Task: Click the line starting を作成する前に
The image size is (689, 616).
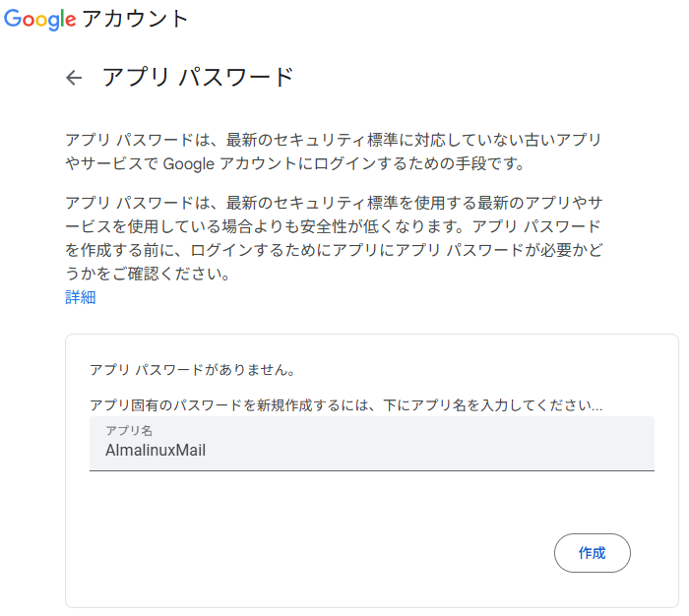Action: click(333, 251)
